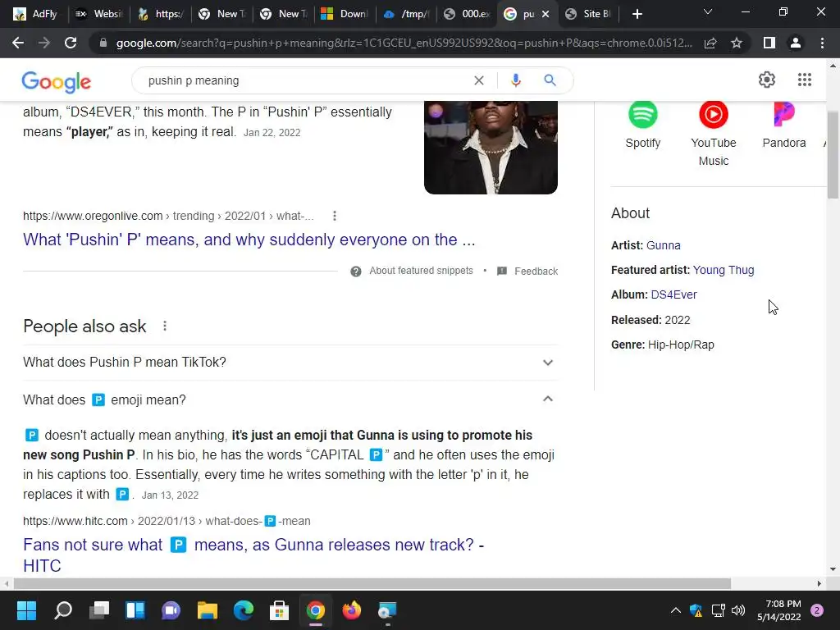Show hidden system tray icons
The height and width of the screenshot is (630, 840).
(676, 610)
